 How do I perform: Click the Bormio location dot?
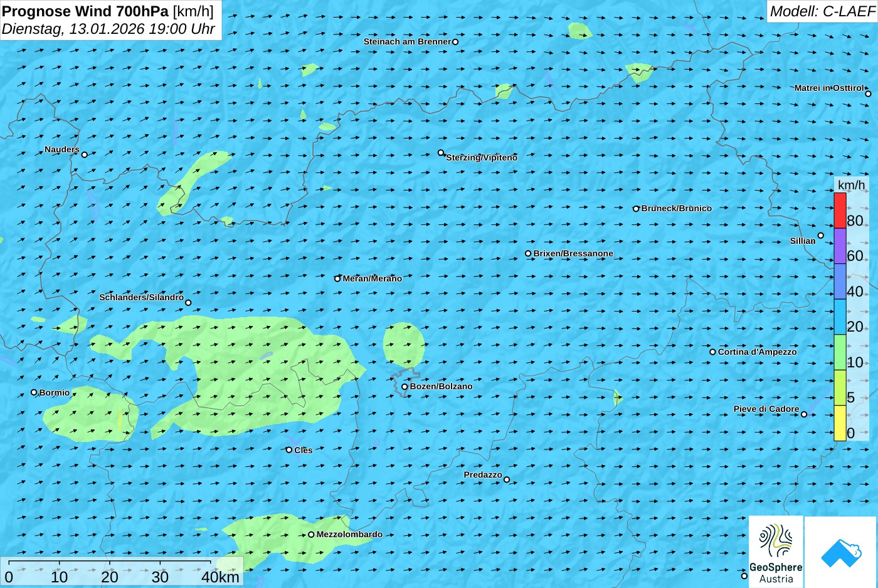34,392
